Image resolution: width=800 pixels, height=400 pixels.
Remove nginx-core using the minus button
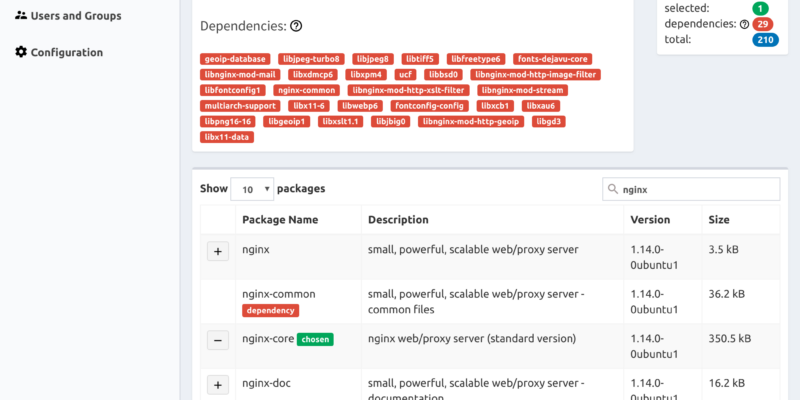(218, 340)
